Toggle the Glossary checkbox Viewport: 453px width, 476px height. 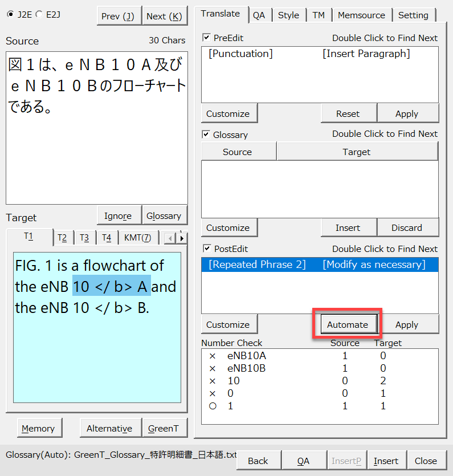point(207,135)
